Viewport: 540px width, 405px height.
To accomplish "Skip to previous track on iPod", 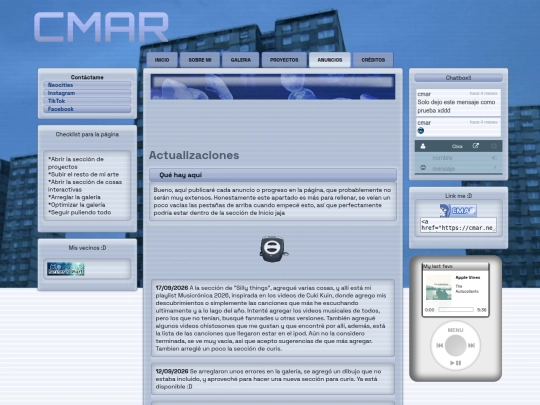I will [x=439, y=345].
